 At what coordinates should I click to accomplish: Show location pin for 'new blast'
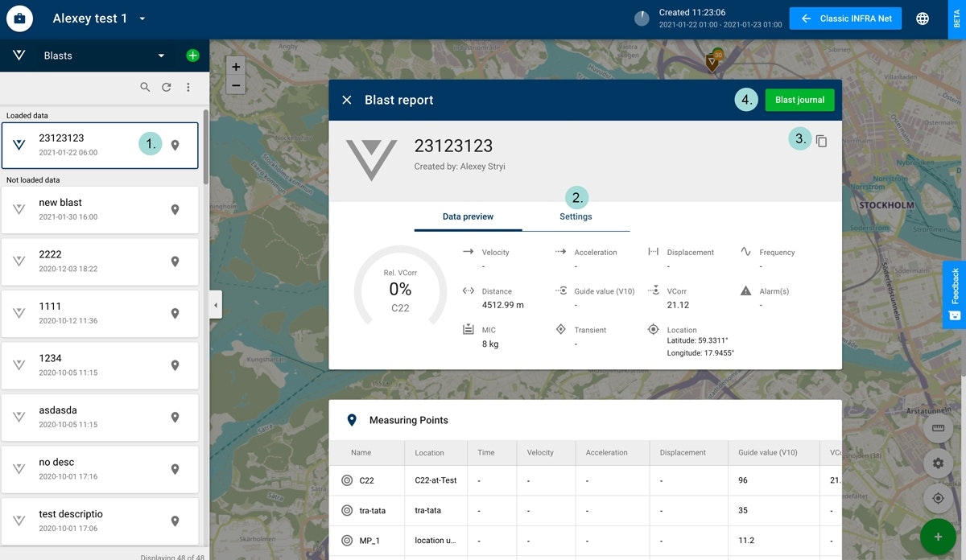175,210
